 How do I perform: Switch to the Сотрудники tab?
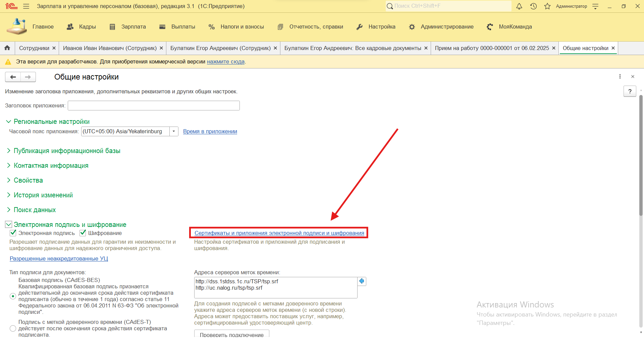tap(34, 48)
